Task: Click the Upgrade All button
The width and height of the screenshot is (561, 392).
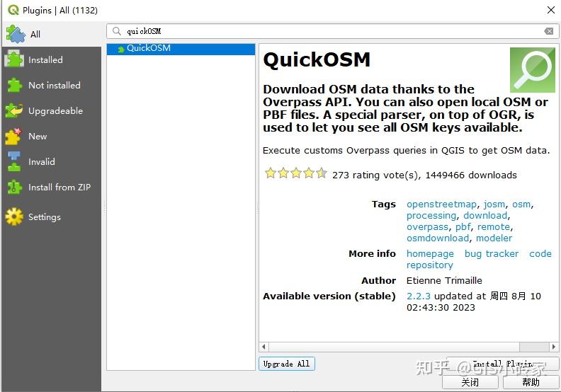Action: click(x=287, y=364)
